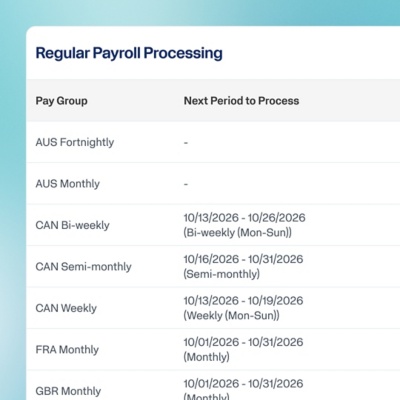Click the Bi-weekly (Mon-Sun) schedule text
This screenshot has width=400, height=400.
(237, 232)
